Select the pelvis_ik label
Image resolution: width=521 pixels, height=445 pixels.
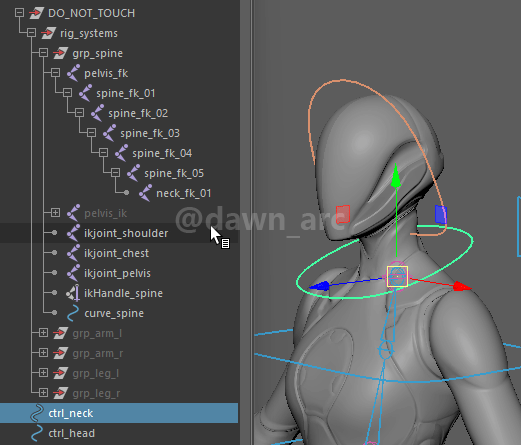(105, 213)
